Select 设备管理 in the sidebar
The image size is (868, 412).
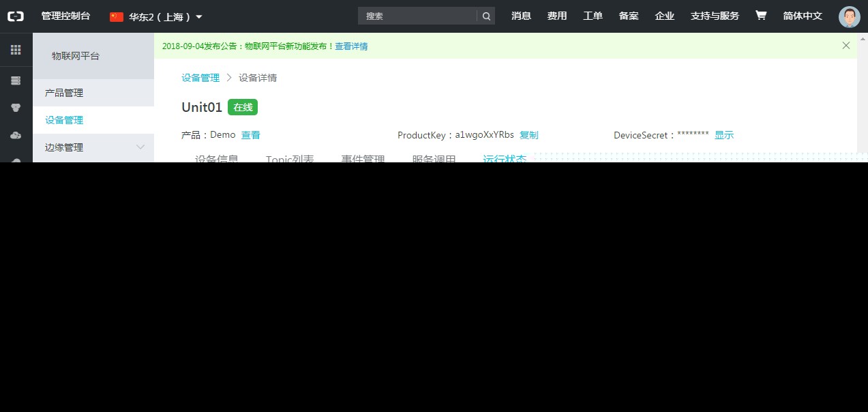(93, 120)
